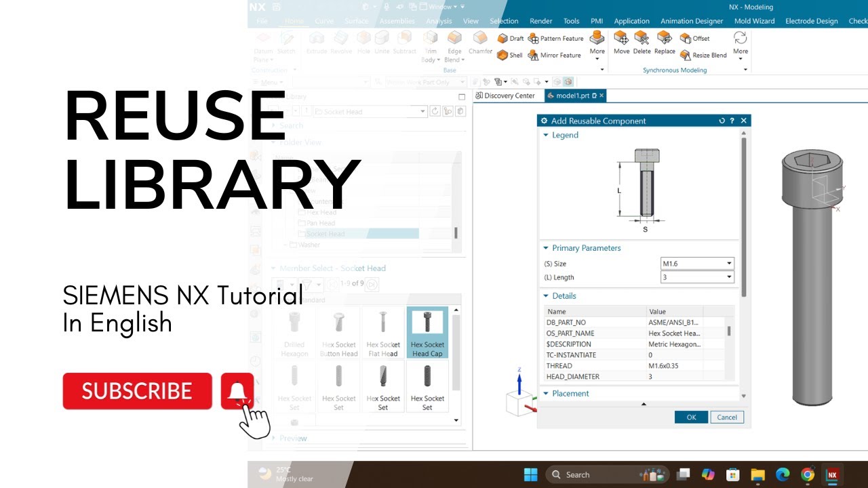Select the Resize Blend tool
The height and width of the screenshot is (488, 868).
tap(703, 56)
